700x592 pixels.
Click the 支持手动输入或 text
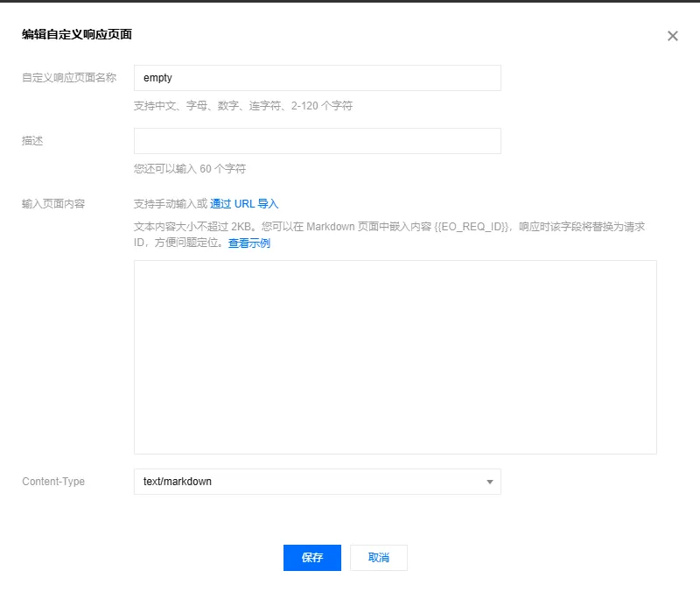coord(171,204)
